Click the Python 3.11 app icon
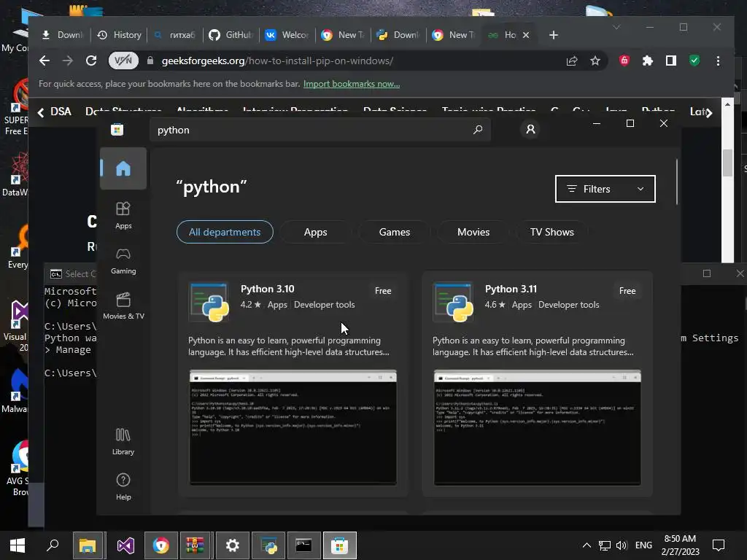747x560 pixels. pyautogui.click(x=454, y=303)
